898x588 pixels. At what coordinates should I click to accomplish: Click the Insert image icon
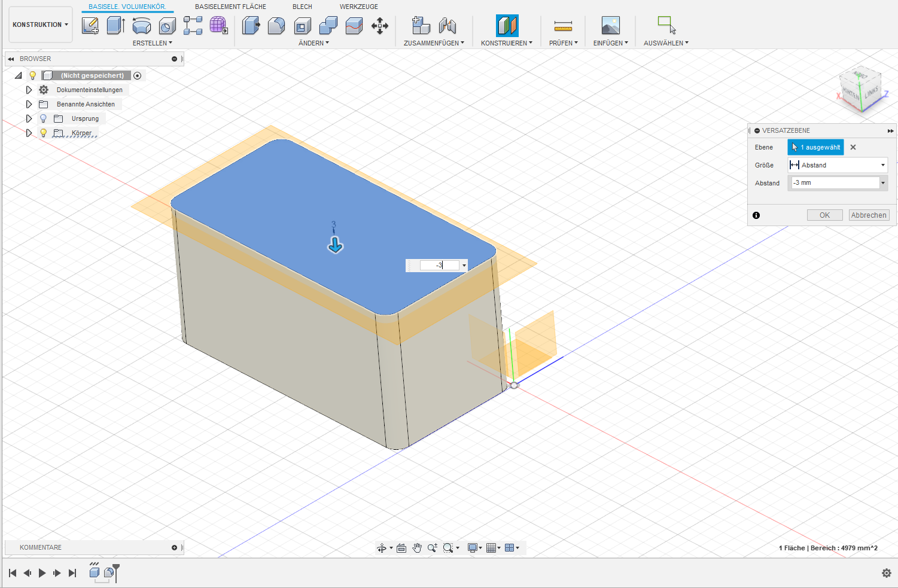click(611, 26)
